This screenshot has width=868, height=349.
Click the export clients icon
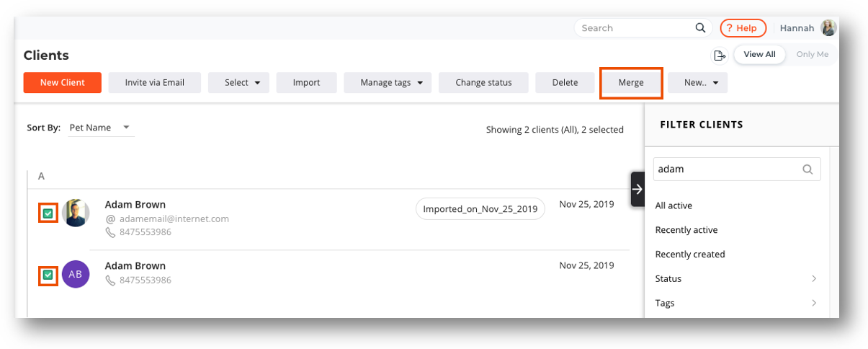tap(719, 56)
